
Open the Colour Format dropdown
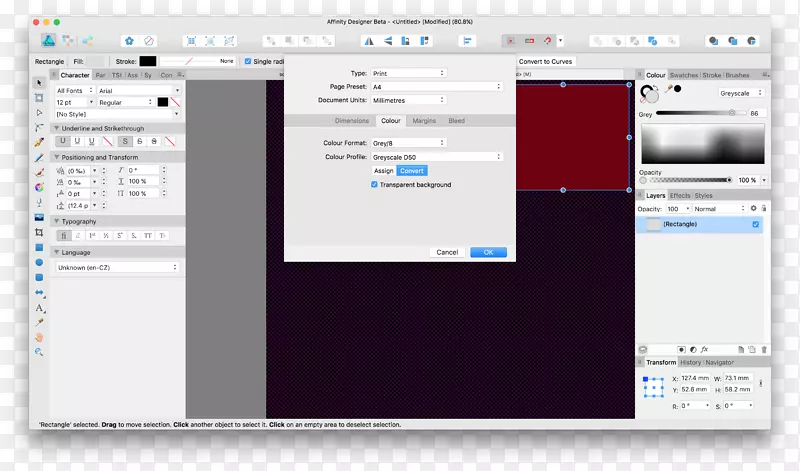[x=408, y=143]
